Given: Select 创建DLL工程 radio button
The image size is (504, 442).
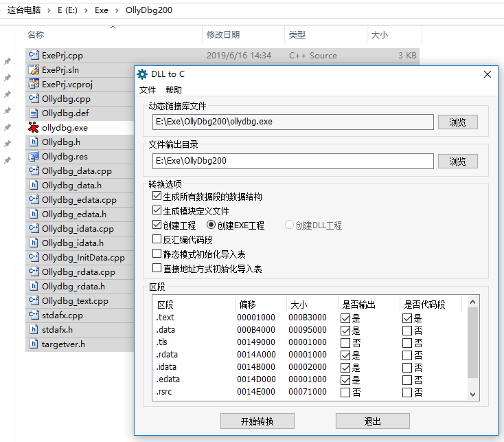Looking at the screenshot, I should [289, 225].
